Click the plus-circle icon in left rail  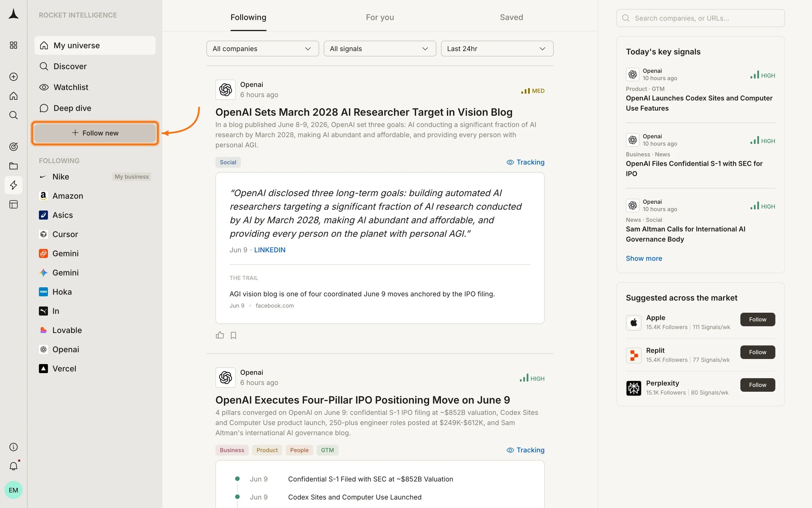[14, 76]
